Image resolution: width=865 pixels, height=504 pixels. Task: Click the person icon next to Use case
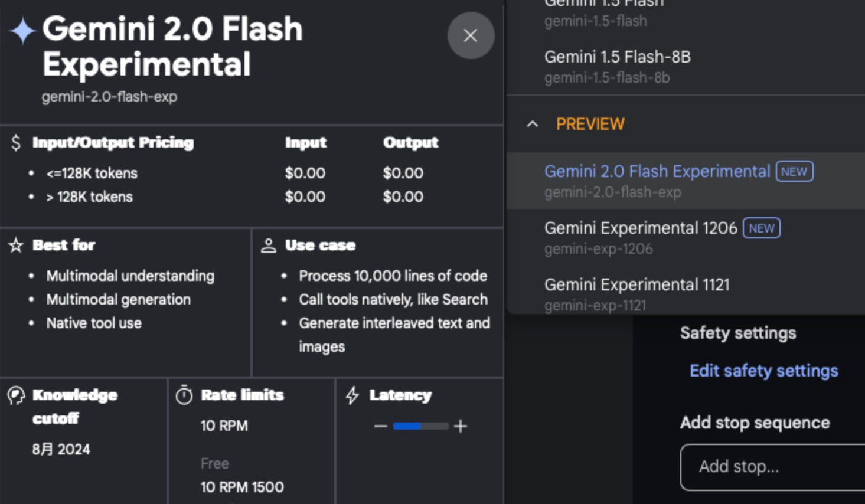tap(269, 246)
